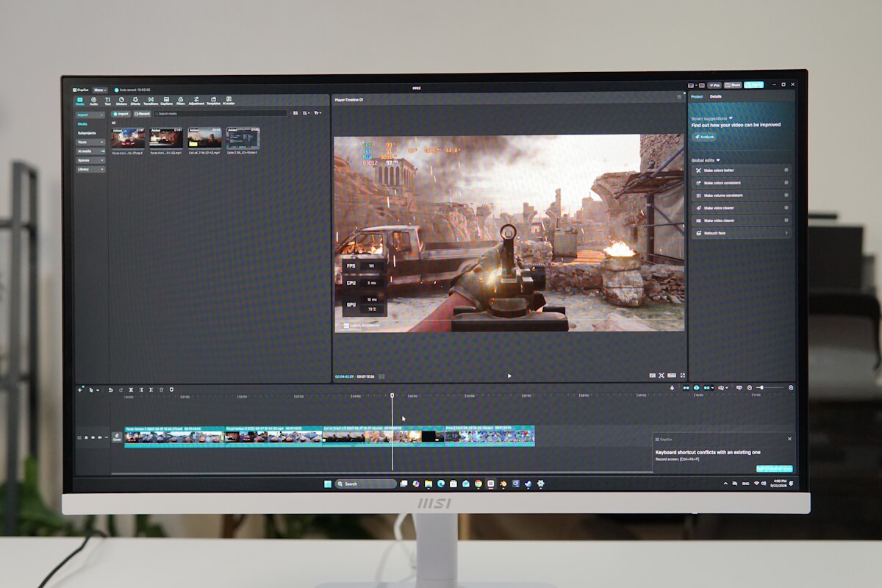
Task: Click the Undo icon in timeline toolbar
Action: click(x=110, y=390)
